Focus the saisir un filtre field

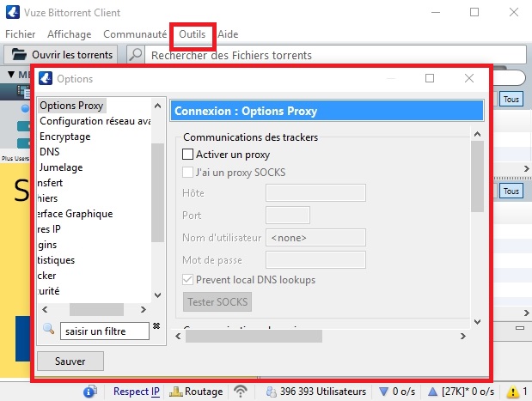pos(105,331)
